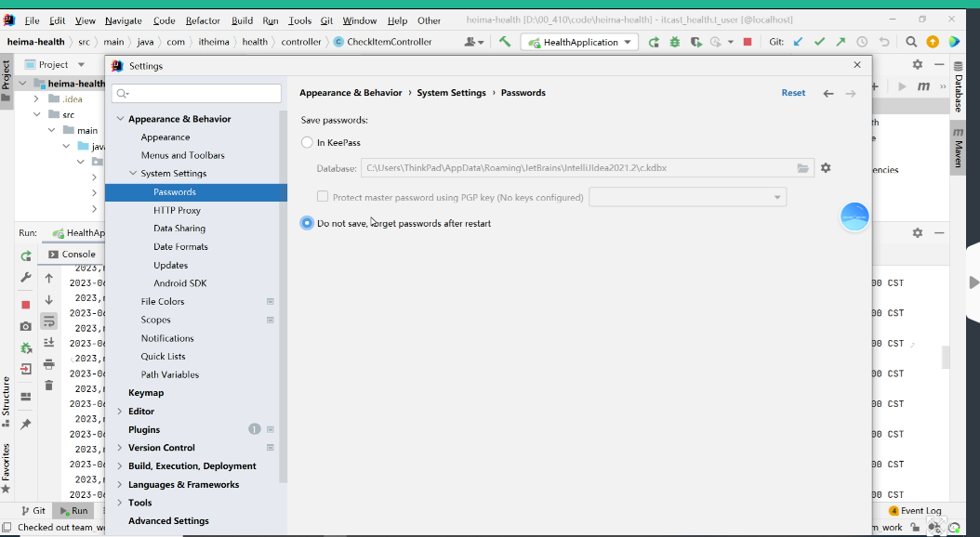Expand the Editor settings section
The height and width of the screenshot is (537, 980).
(120, 412)
